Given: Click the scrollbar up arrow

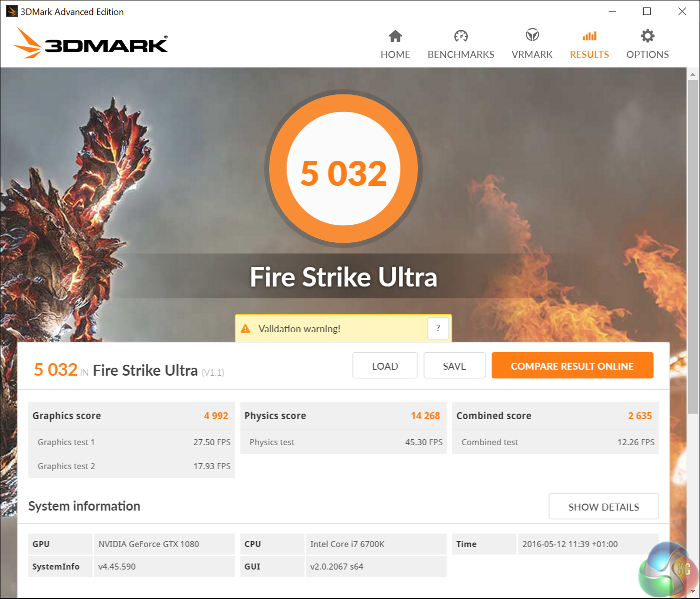Looking at the screenshot, I should (693, 74).
